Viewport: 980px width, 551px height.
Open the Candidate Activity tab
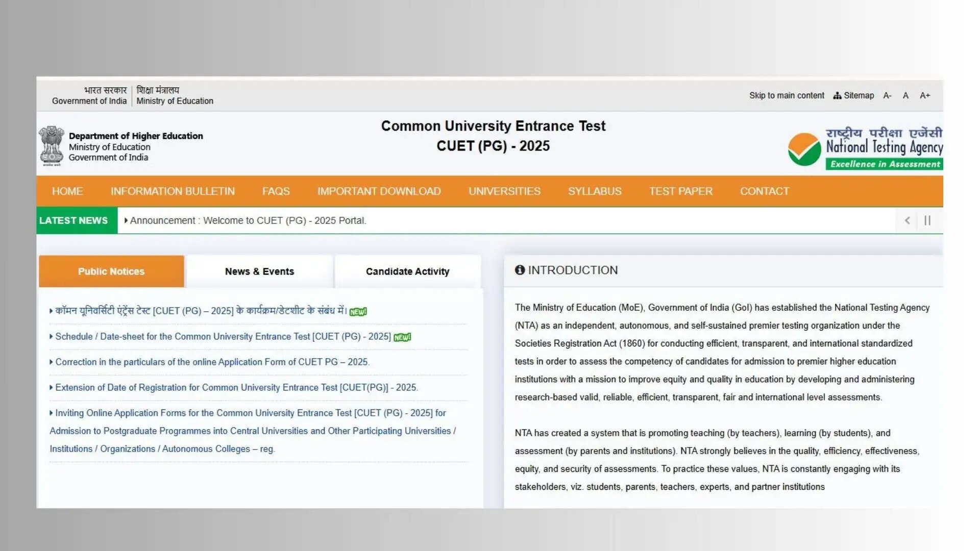tap(407, 271)
